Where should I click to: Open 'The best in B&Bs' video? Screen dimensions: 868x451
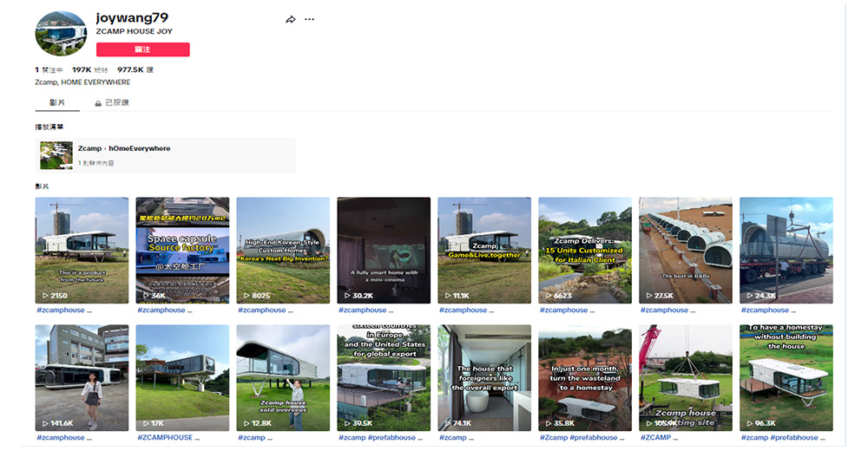[686, 250]
